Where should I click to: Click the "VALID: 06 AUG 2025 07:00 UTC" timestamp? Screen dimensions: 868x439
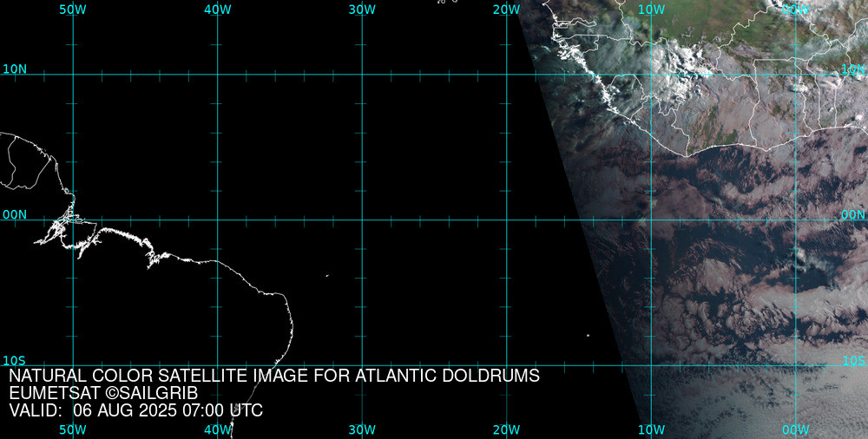coord(136,410)
